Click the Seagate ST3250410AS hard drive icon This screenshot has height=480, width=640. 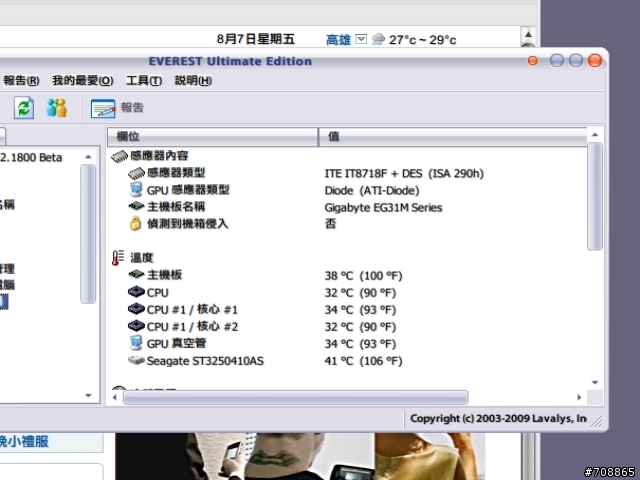tap(136, 360)
